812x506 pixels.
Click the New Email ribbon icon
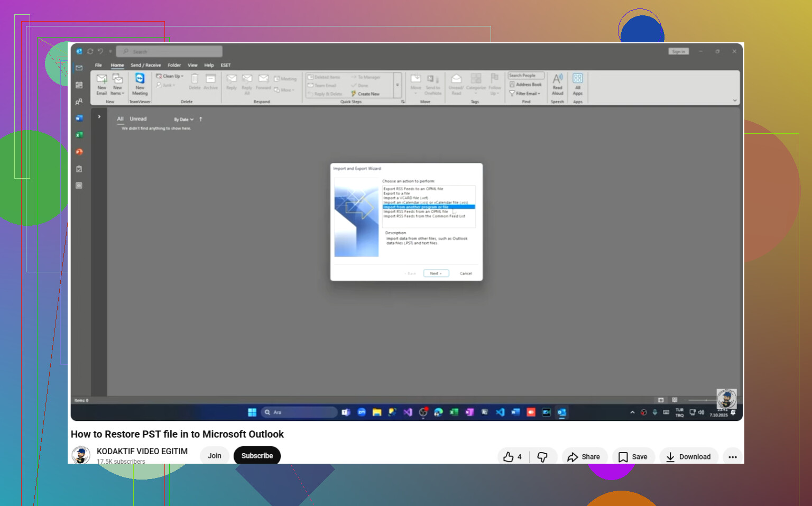[x=101, y=84]
